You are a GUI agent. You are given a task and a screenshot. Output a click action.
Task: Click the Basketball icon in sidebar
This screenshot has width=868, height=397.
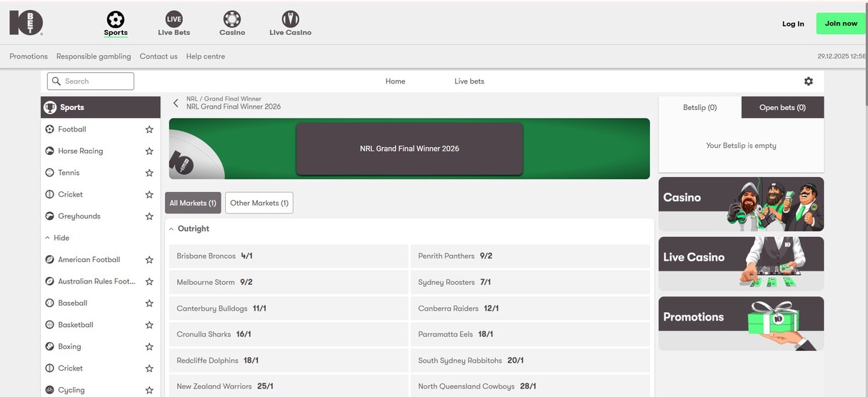pos(49,325)
